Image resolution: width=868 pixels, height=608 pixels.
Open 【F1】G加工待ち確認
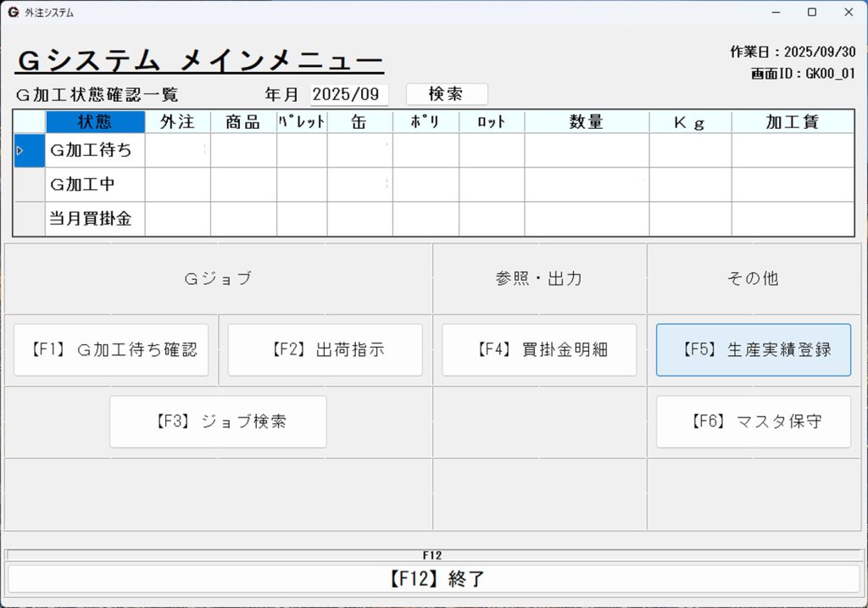click(x=111, y=349)
